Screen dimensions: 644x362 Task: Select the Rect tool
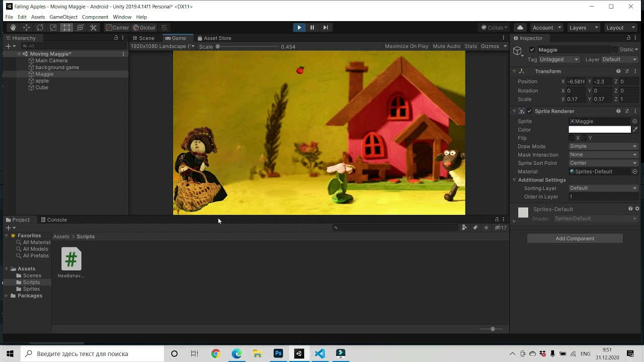tap(66, 28)
